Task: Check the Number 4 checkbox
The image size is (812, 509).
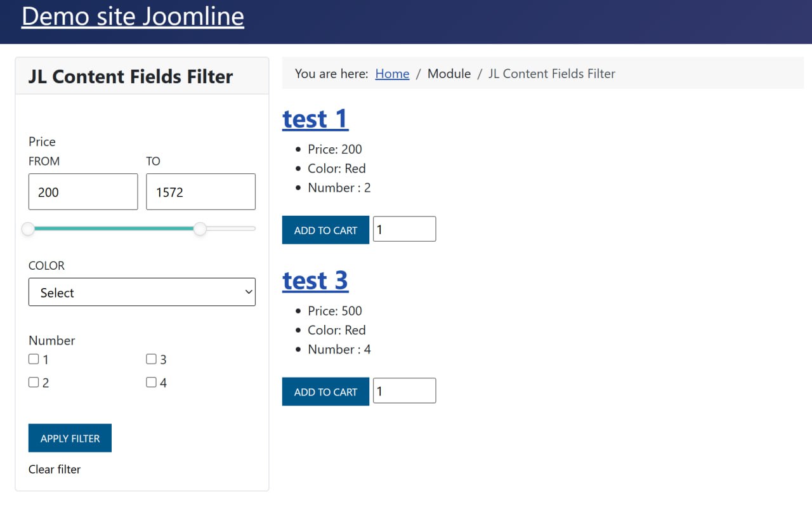Action: 151,382
